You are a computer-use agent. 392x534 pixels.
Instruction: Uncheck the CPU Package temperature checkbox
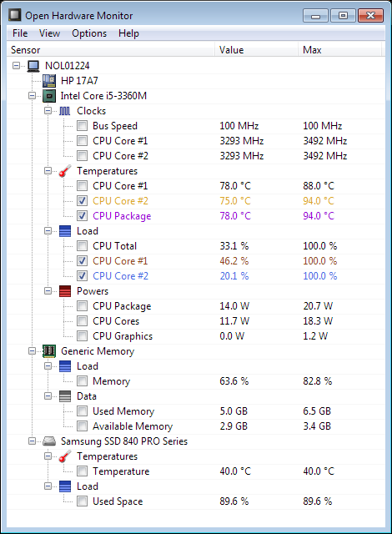(82, 216)
